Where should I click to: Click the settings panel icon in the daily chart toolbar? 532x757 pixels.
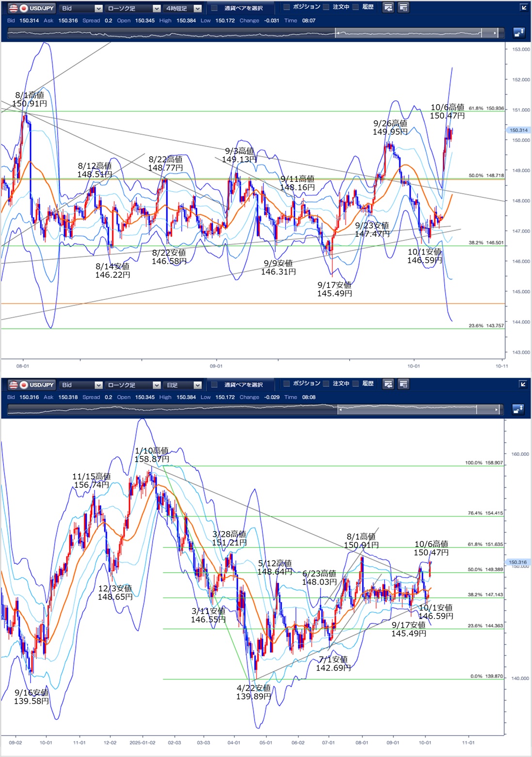click(403, 385)
